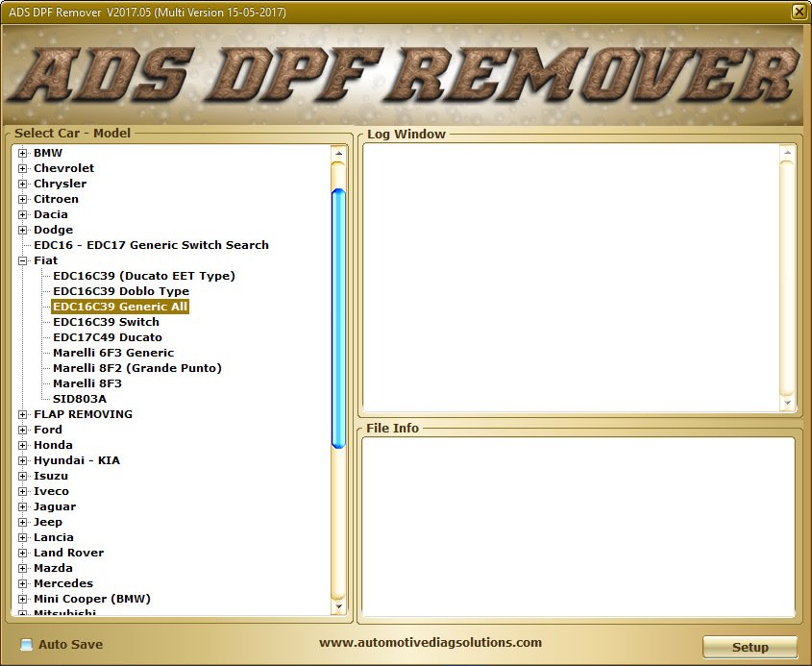812x666 pixels.
Task: Select EDC16 - EDC17 Generic Switch Search
Action: [x=151, y=245]
